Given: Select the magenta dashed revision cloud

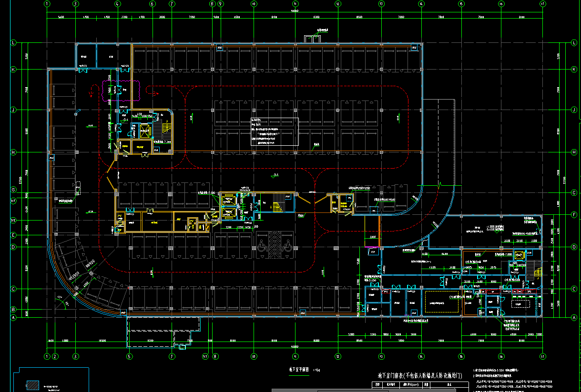Looking at the screenshot, I should (x=120, y=90).
